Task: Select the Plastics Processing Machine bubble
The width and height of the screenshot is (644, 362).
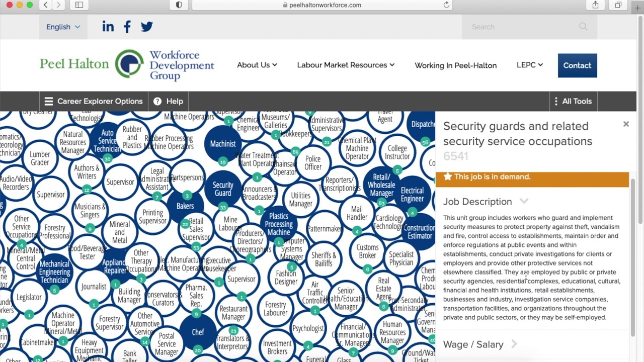Action: click(278, 224)
